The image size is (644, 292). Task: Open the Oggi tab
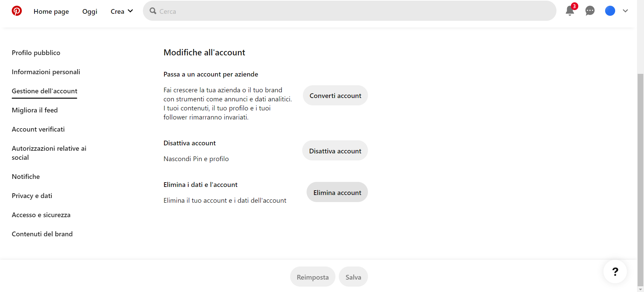coord(90,11)
